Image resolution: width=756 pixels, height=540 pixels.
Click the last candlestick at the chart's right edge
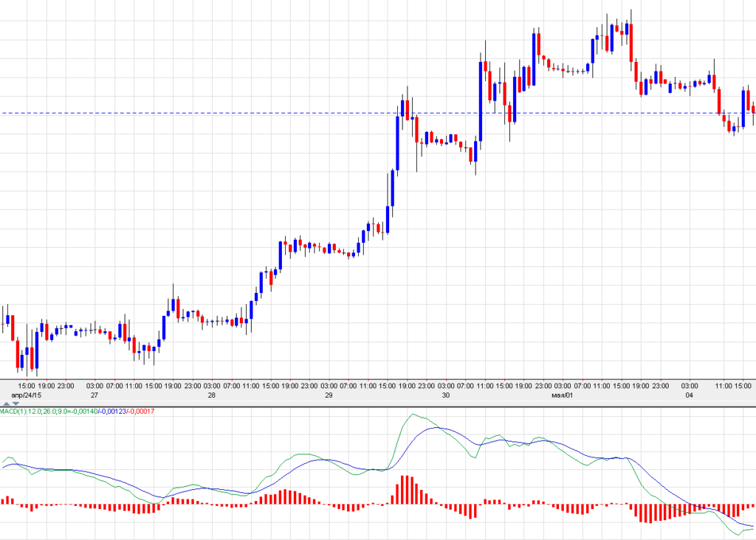[752, 111]
